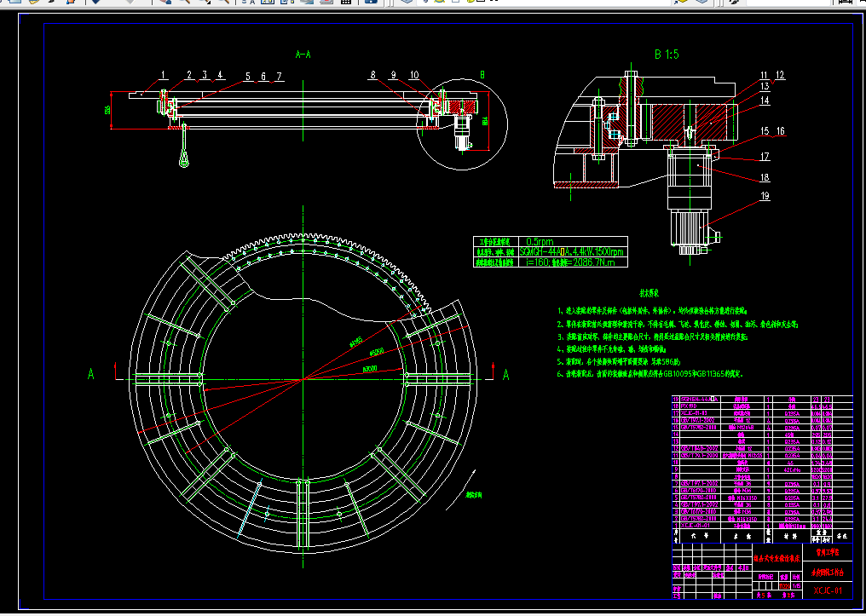Select the left section marker 'A'

point(90,375)
